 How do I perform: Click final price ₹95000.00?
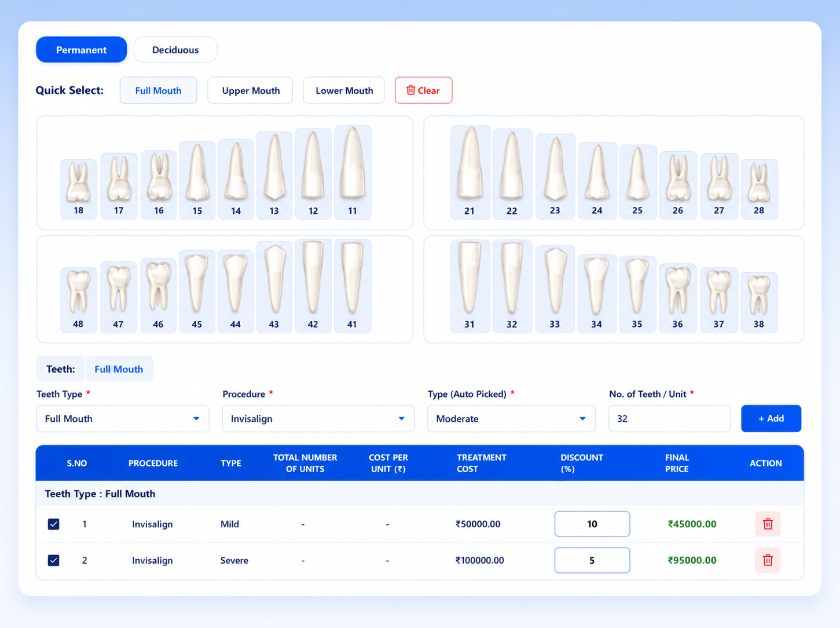(692, 560)
